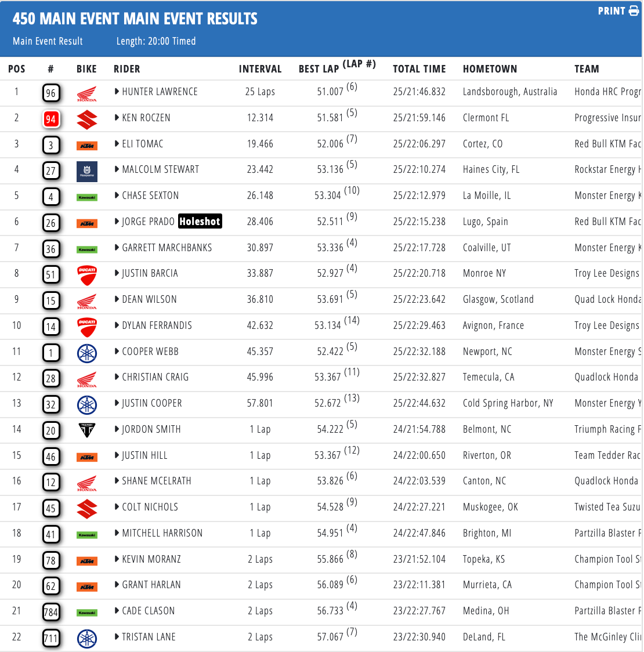Expand Hunter Lawrence rider details arrow
Viewport: 644px width, 652px height.
click(x=117, y=92)
